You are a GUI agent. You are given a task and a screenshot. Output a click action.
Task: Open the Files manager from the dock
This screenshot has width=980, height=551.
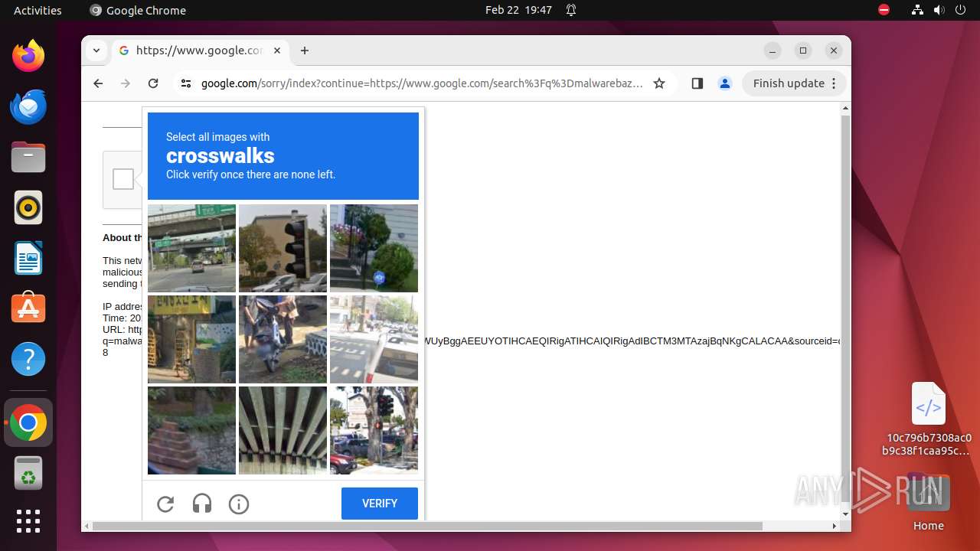(x=28, y=157)
